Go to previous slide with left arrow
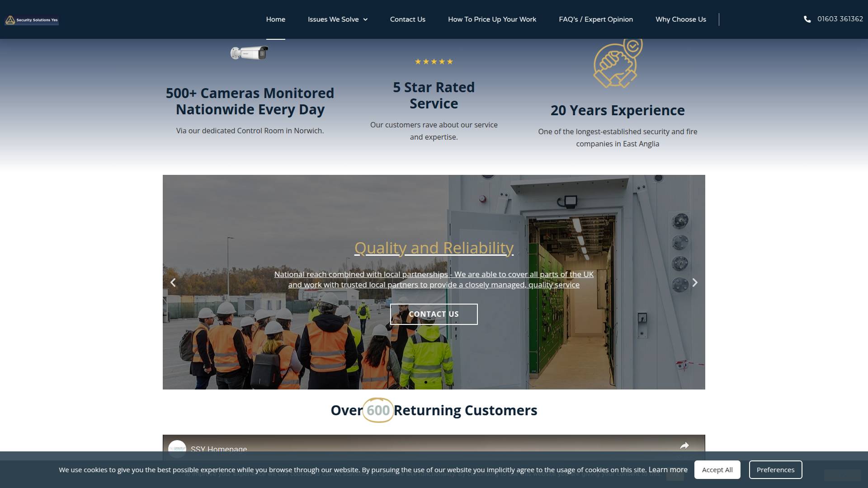The image size is (868, 488). 173,282
